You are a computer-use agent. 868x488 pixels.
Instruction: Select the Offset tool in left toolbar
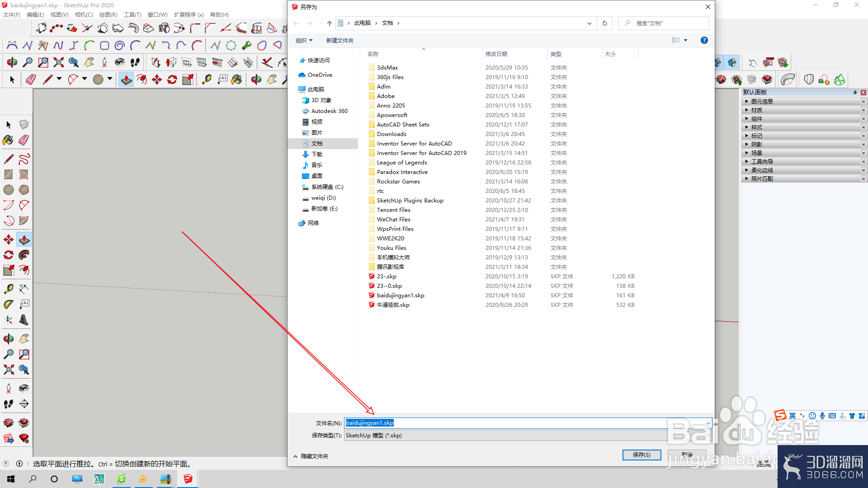tap(24, 270)
